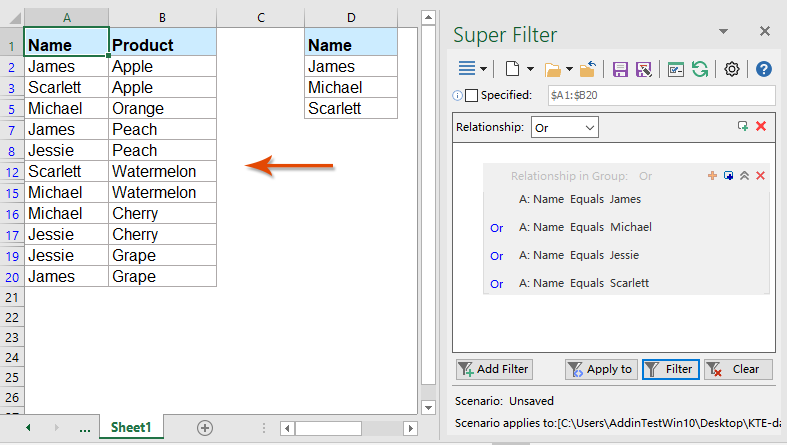Enable the Specified range checkbox
Screen dimensions: 787x445
(472, 96)
